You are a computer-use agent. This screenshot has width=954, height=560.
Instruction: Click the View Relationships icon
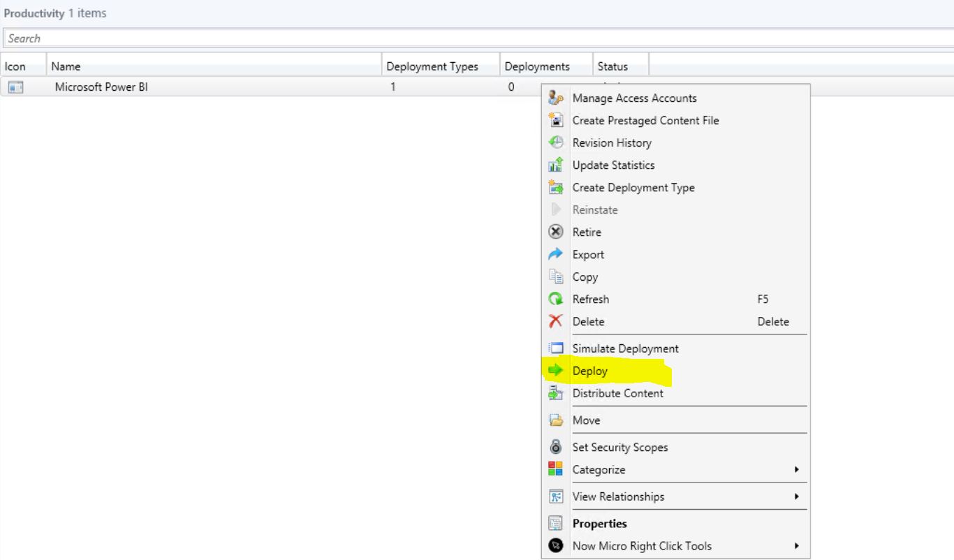[556, 496]
